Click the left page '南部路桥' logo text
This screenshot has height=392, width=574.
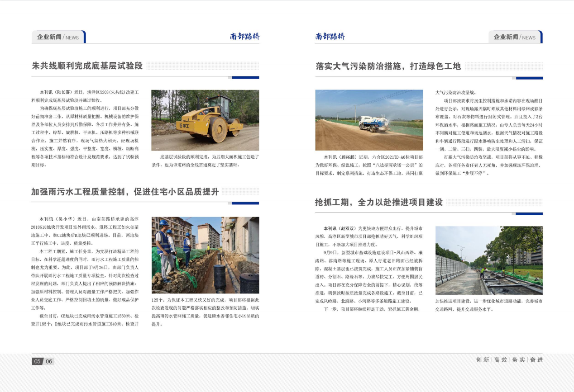[x=244, y=37]
